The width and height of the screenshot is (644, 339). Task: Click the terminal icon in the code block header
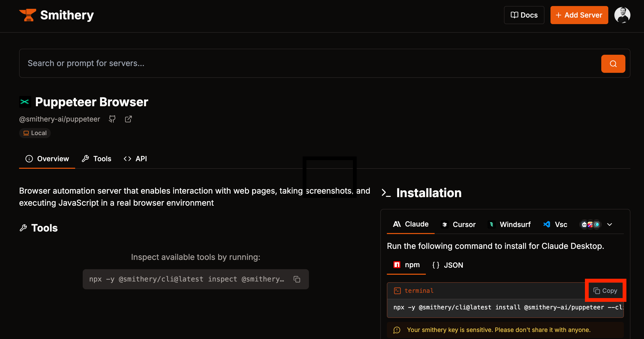pos(397,291)
